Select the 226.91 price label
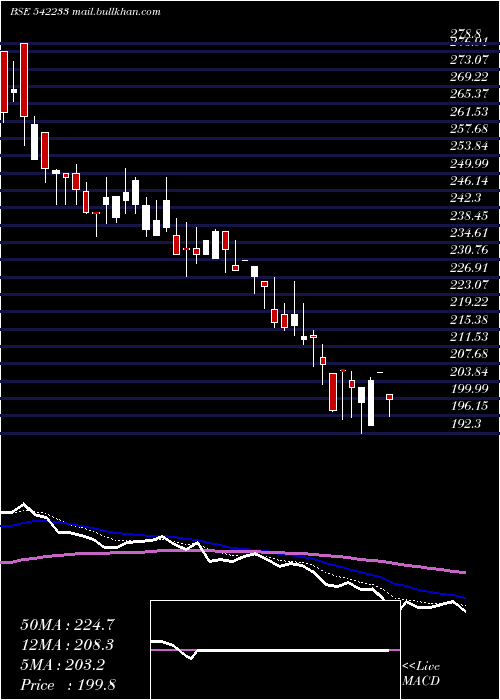This screenshot has height=700, width=500. pyautogui.click(x=469, y=267)
